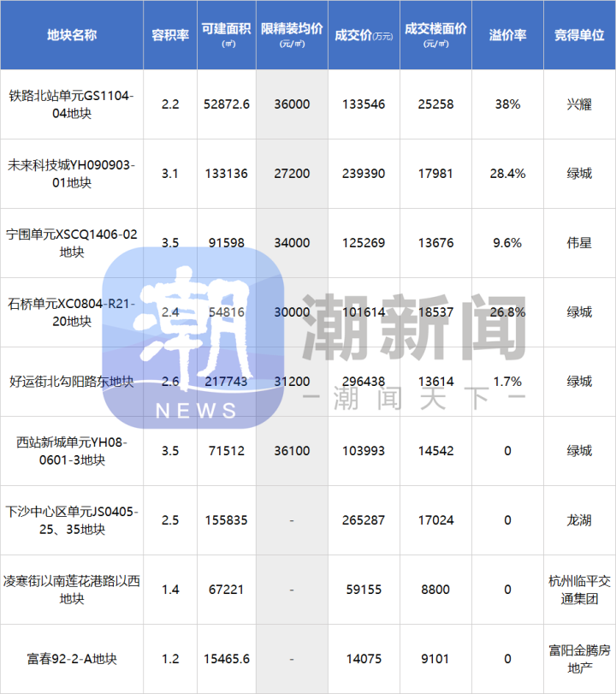Screen dimensions: 616x694
Task: Click the winner cell 富阳金腾房地产
Action: (x=579, y=659)
